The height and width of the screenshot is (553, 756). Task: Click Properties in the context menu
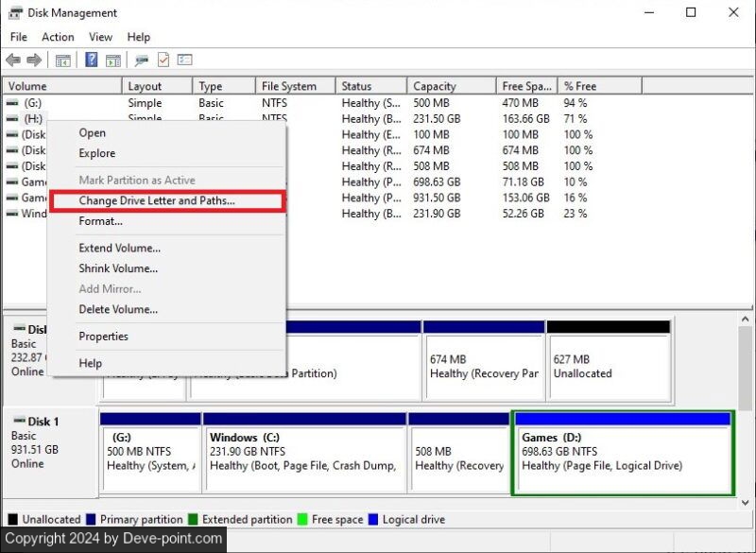pos(103,337)
